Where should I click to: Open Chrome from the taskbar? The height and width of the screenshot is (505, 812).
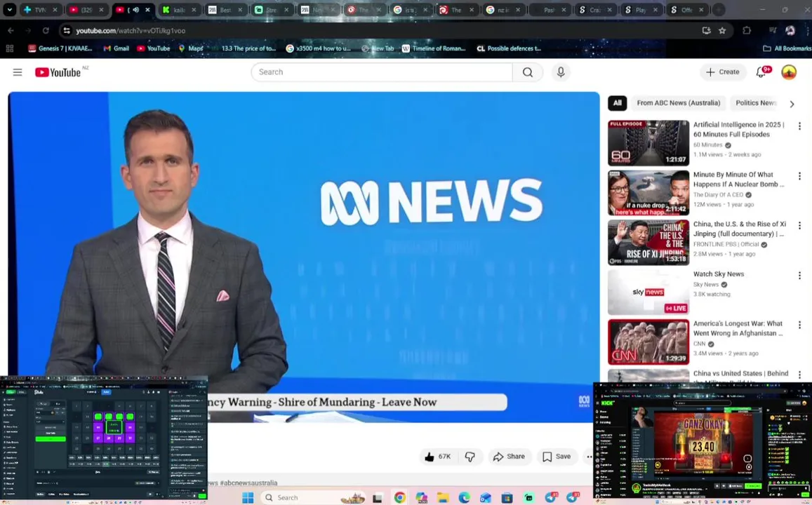tap(400, 498)
